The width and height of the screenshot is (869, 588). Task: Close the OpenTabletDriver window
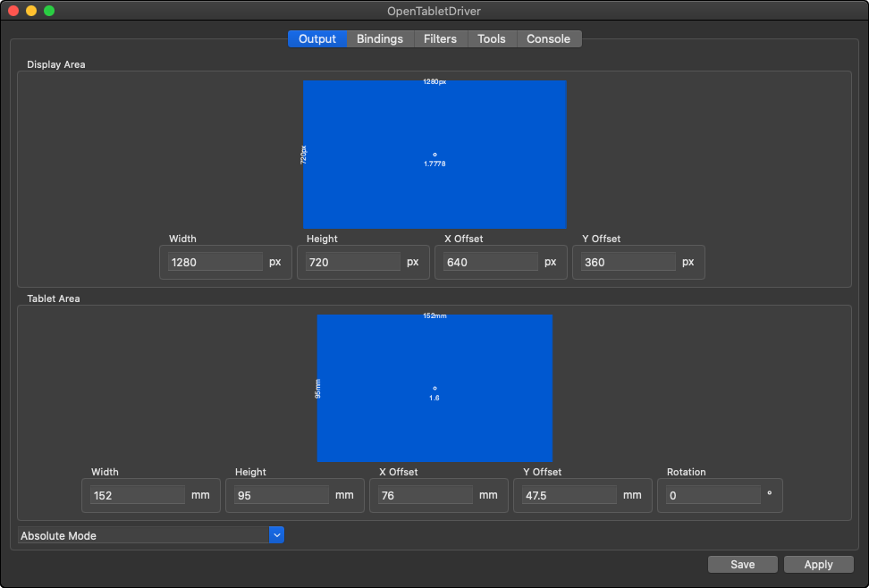click(x=13, y=11)
